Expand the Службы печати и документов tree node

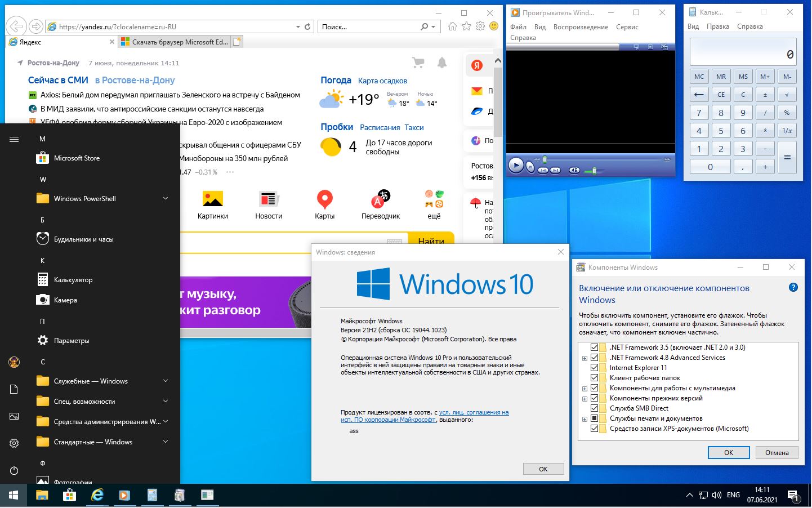[x=585, y=419]
